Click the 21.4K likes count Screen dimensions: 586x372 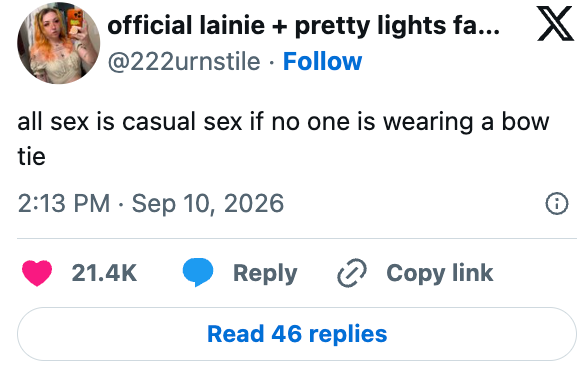[x=104, y=273]
